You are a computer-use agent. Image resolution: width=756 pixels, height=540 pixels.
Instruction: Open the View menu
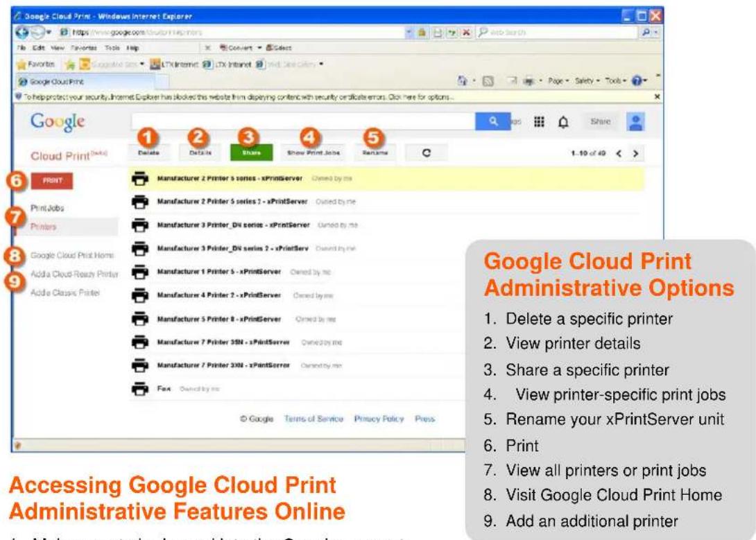coord(58,48)
